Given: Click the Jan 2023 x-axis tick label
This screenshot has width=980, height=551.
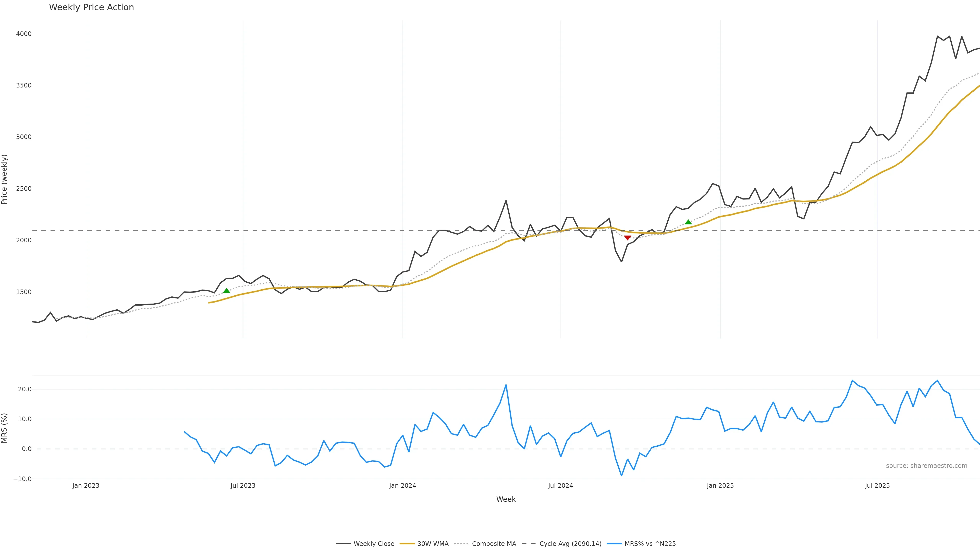Looking at the screenshot, I should (x=85, y=486).
